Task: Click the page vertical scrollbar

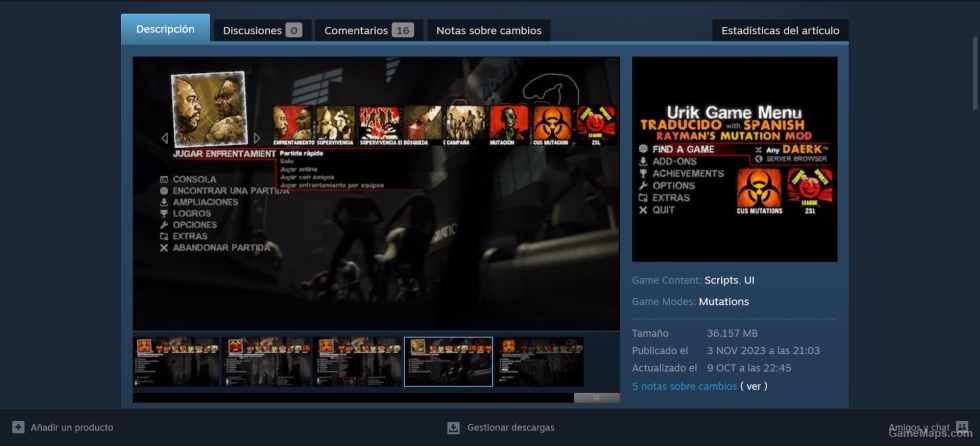Action: (975, 73)
